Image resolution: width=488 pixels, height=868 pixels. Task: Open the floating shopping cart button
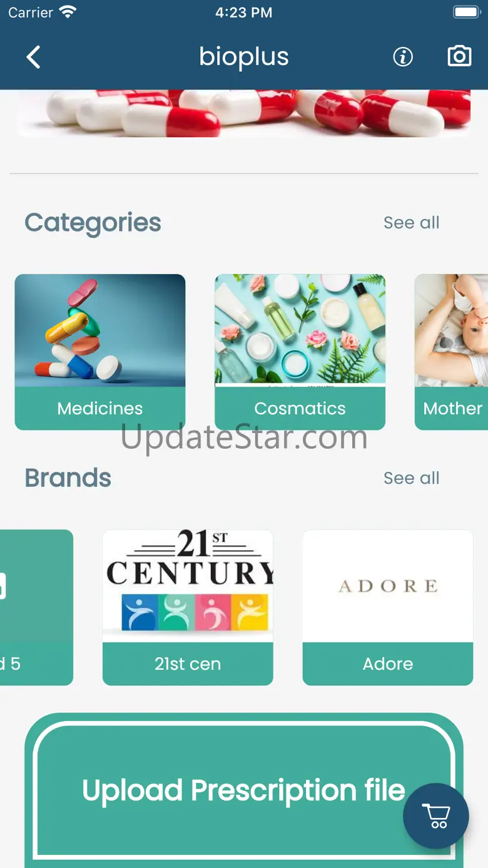(x=435, y=816)
